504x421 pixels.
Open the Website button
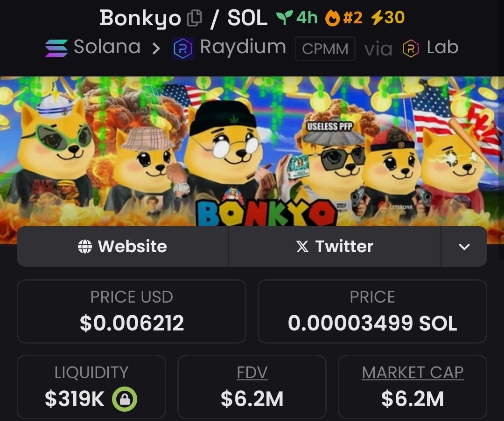(122, 247)
